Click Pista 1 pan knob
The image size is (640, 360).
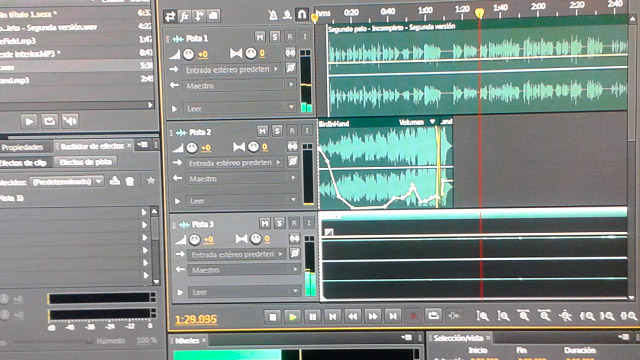251,53
